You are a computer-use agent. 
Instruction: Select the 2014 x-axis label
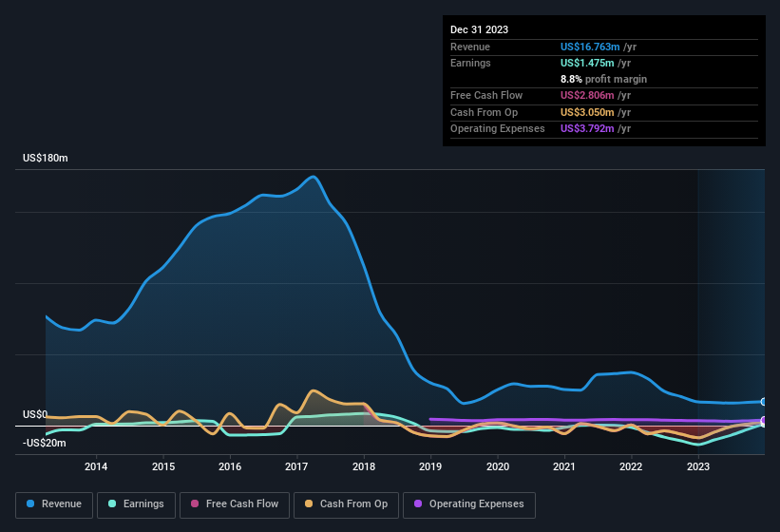coord(96,466)
